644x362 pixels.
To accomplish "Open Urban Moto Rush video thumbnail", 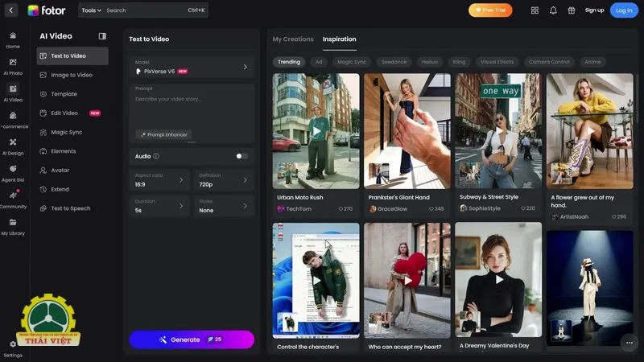I will pos(316,131).
